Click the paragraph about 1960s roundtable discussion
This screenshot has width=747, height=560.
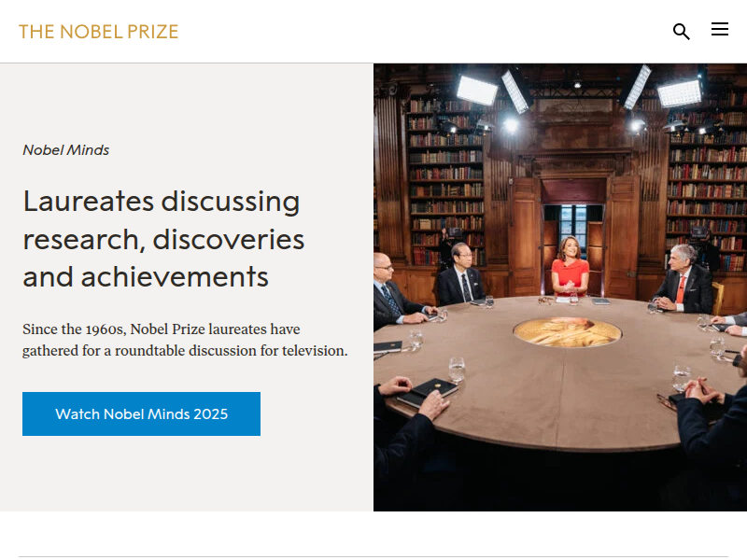pos(185,340)
